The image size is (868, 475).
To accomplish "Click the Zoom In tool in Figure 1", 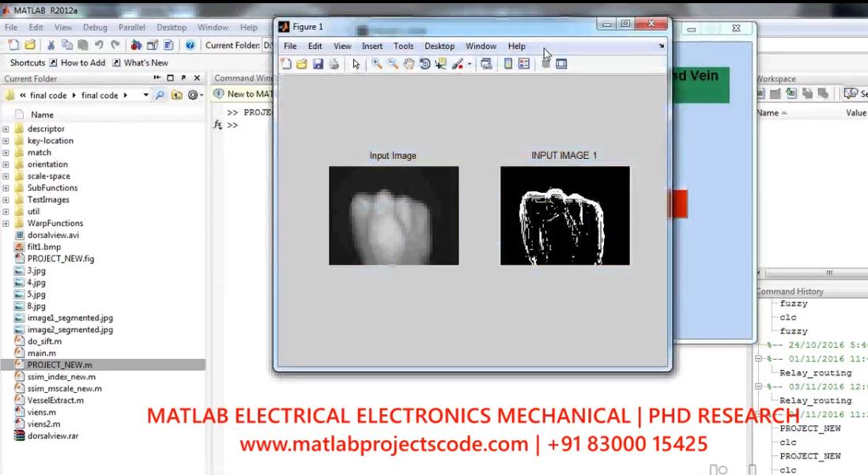I will 377,64.
